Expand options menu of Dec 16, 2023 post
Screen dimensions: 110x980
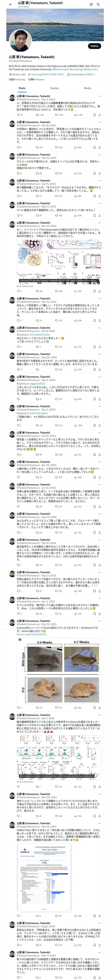99,299
